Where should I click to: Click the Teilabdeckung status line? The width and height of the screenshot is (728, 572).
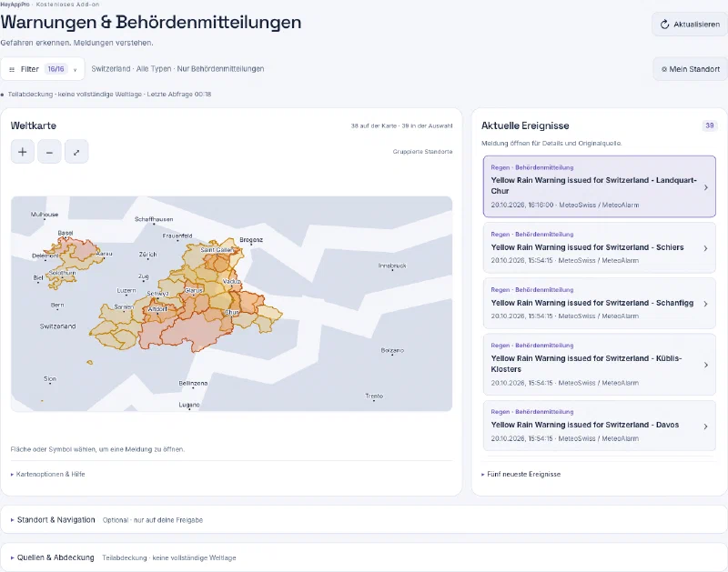point(109,95)
